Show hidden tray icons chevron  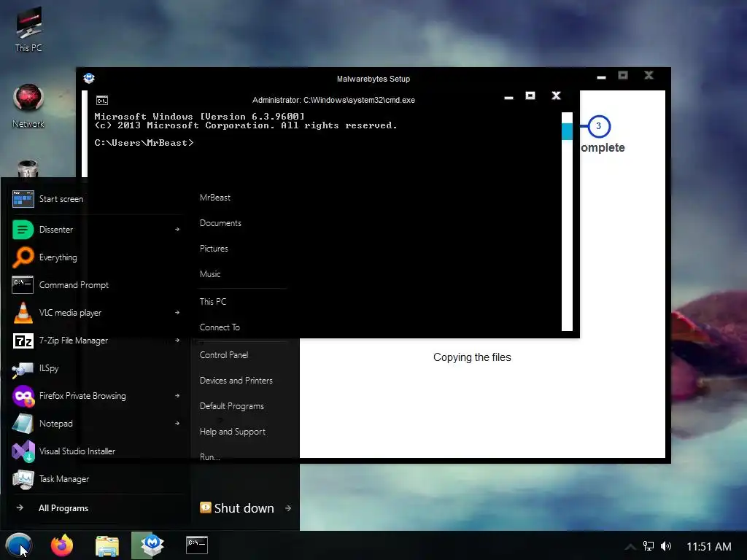point(630,547)
